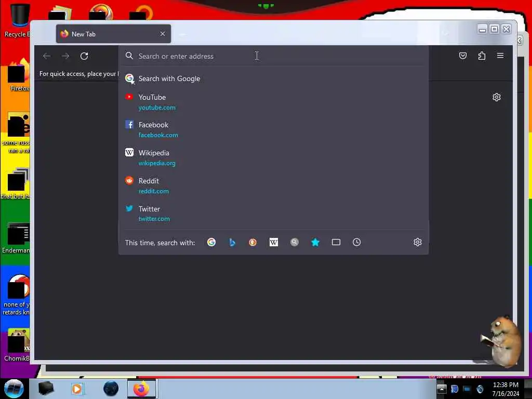Search this time with DuckDuckGo icon

(x=253, y=242)
